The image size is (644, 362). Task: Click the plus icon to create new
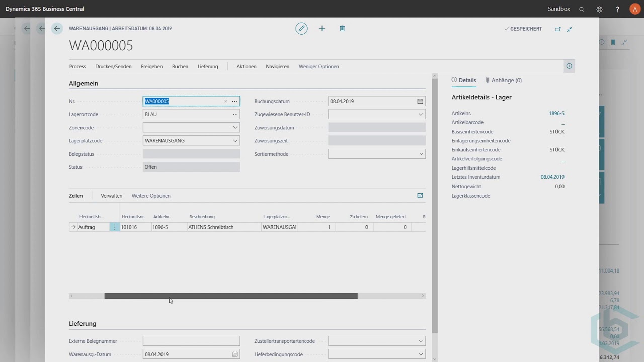(322, 29)
